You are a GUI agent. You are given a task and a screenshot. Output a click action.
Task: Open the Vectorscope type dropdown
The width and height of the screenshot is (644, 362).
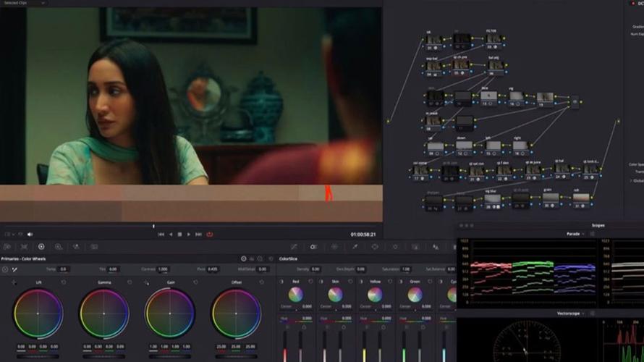coord(570,313)
